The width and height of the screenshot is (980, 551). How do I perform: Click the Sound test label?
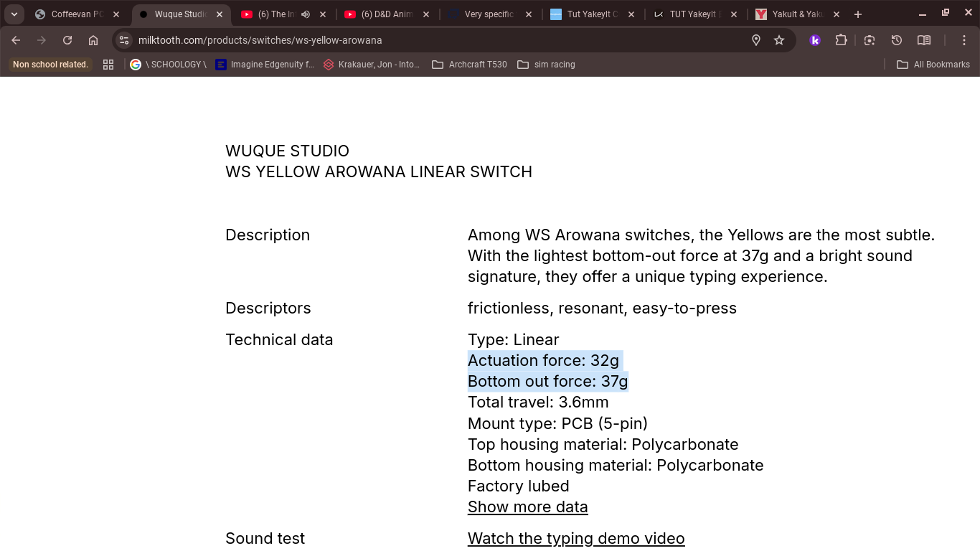coord(265,538)
